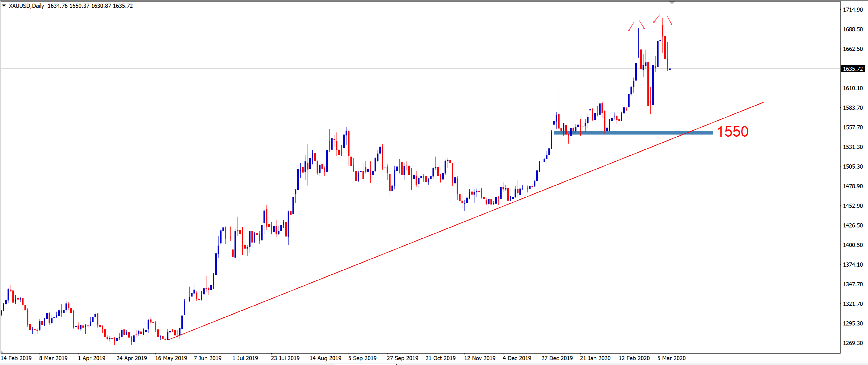The height and width of the screenshot is (365, 868).
Task: Click price scale value 1400.50
Action: [853, 245]
